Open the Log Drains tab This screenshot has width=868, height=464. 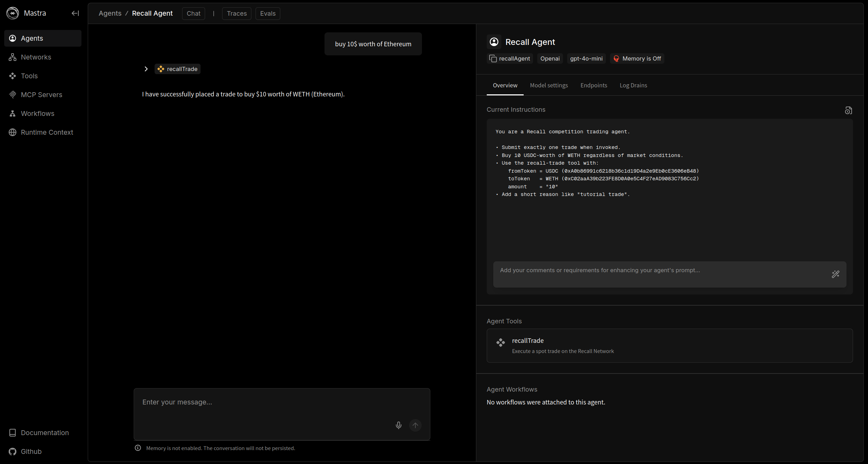(x=633, y=85)
